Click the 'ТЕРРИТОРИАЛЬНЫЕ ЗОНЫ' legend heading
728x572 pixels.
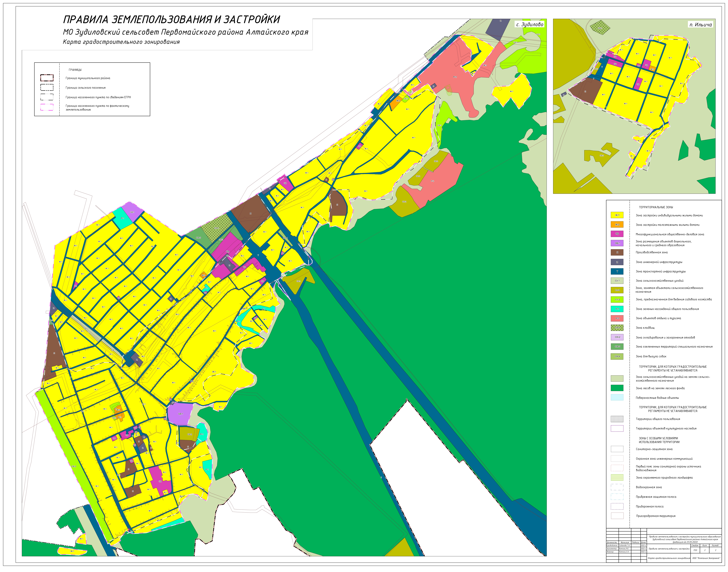[656, 207]
